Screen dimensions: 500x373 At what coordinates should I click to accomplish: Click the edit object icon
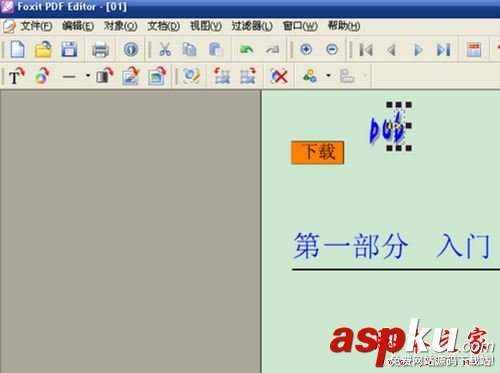click(x=191, y=76)
